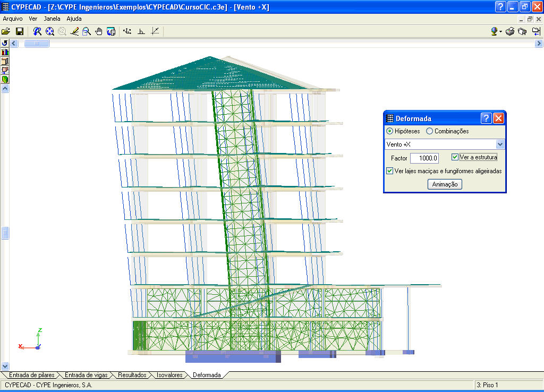Toggle the Ver a estrutura checkbox

pyautogui.click(x=455, y=157)
